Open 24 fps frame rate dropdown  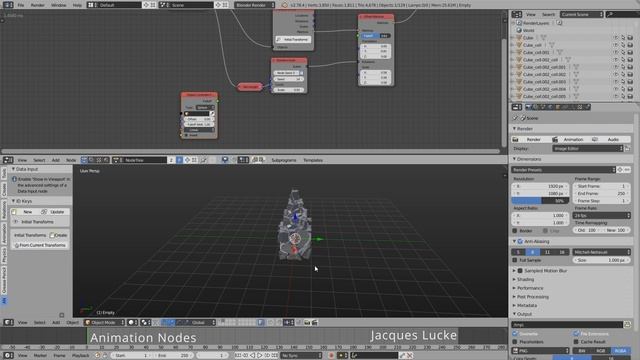tap(602, 215)
